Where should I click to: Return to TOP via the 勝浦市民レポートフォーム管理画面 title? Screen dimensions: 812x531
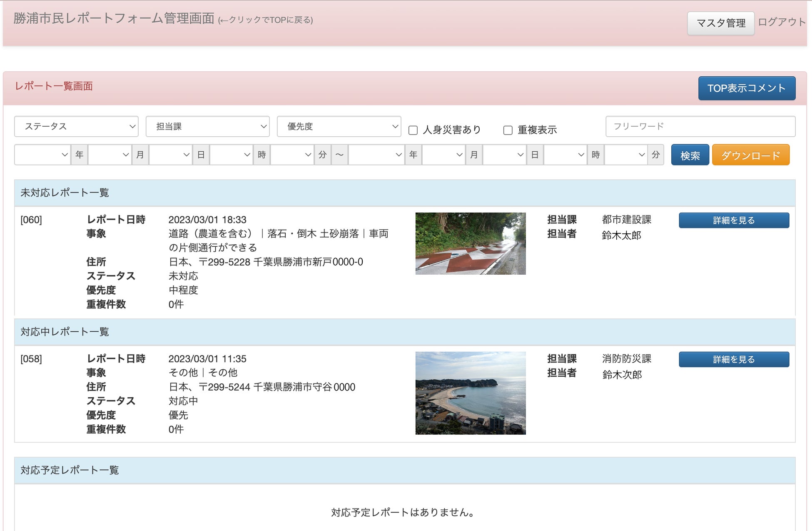[114, 19]
